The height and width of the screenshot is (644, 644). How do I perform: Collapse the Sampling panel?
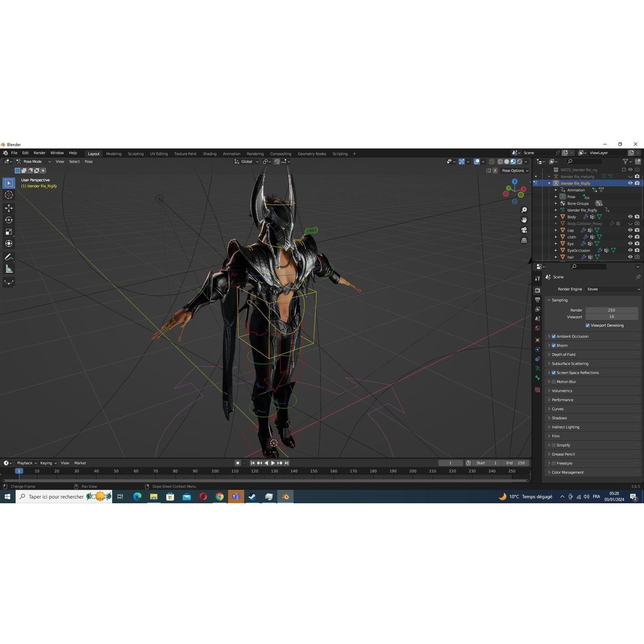[549, 300]
